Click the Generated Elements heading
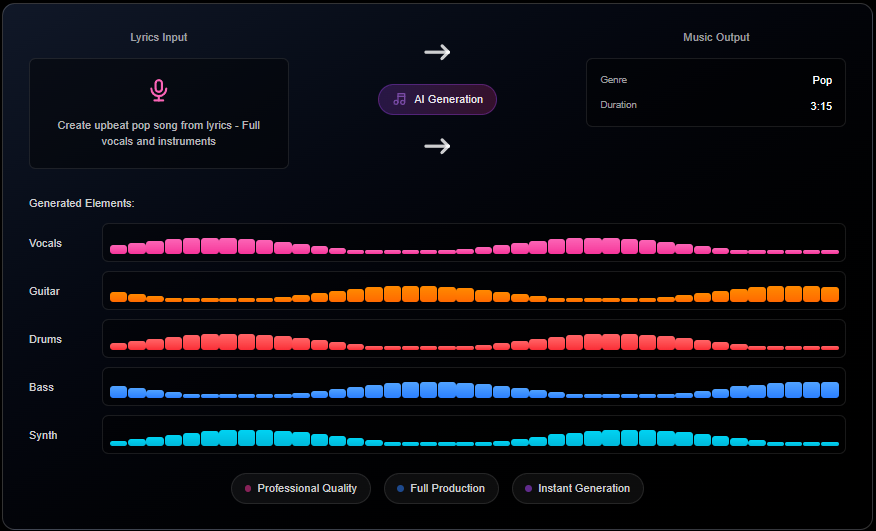 click(82, 203)
